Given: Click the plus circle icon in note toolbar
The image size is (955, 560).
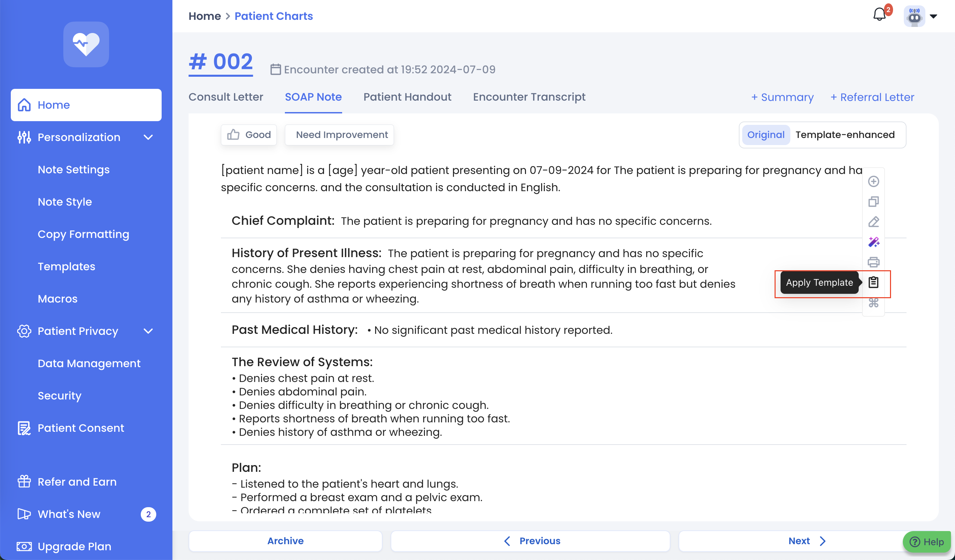Looking at the screenshot, I should click(873, 181).
